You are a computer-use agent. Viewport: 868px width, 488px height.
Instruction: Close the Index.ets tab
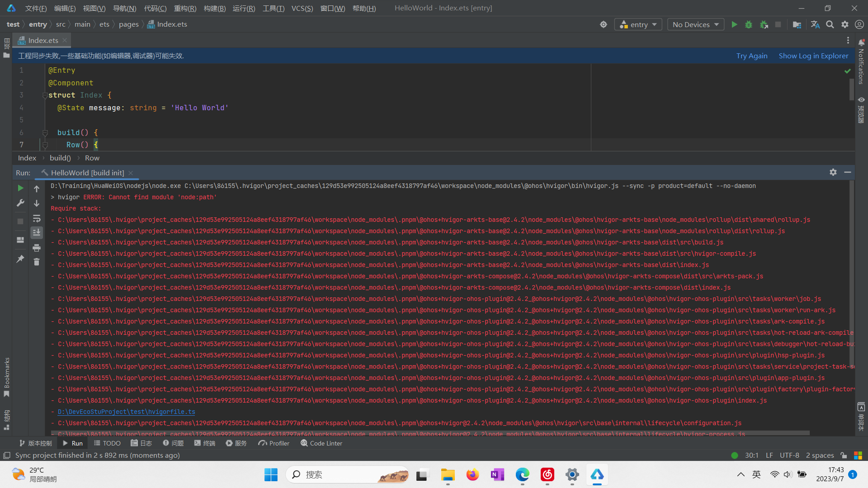65,40
